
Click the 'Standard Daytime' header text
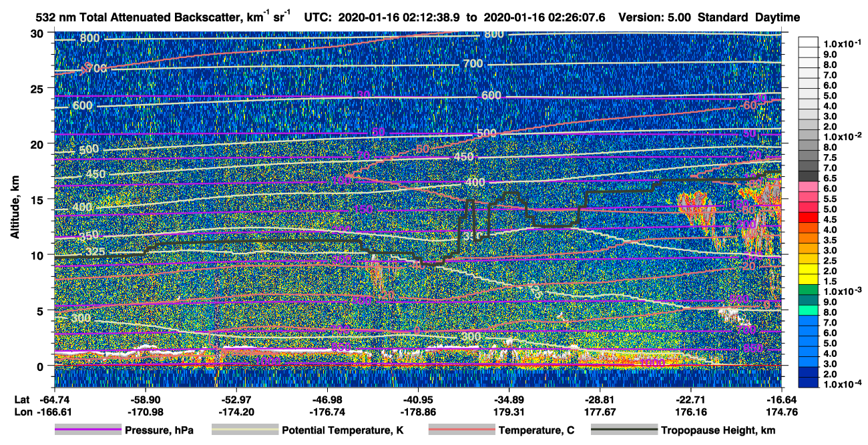pyautogui.click(x=748, y=17)
